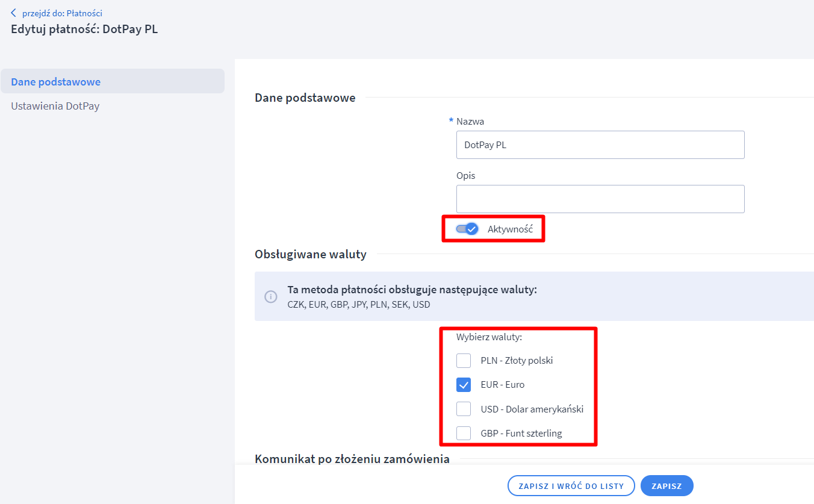Click the Zapisz i wróć do listy button

[571, 486]
